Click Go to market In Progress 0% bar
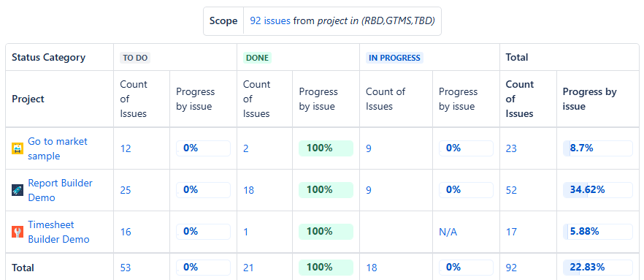The height and width of the screenshot is (280, 644). click(466, 148)
